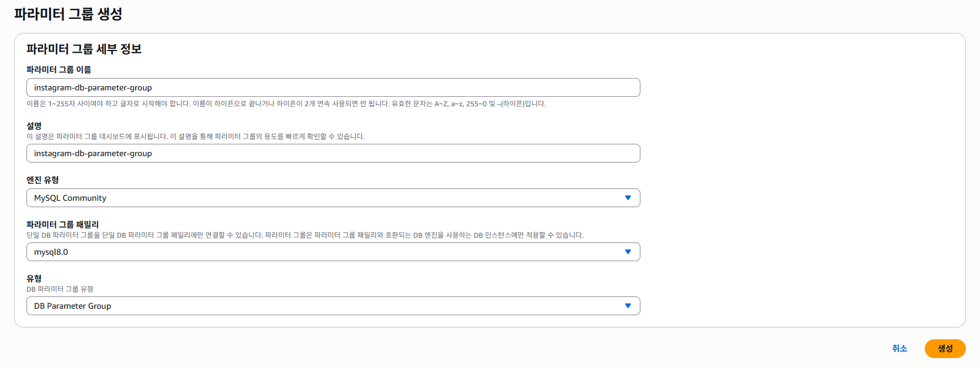Focus the 설명 description input box
980x368 pixels.
click(x=333, y=153)
